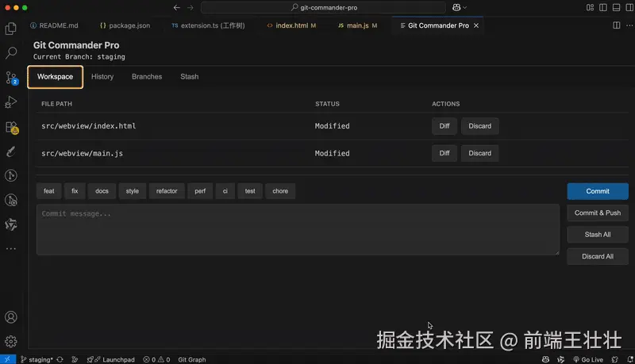Screen dimensions: 635x364
Task: Open the remote window button in status bar
Action: [8, 359]
